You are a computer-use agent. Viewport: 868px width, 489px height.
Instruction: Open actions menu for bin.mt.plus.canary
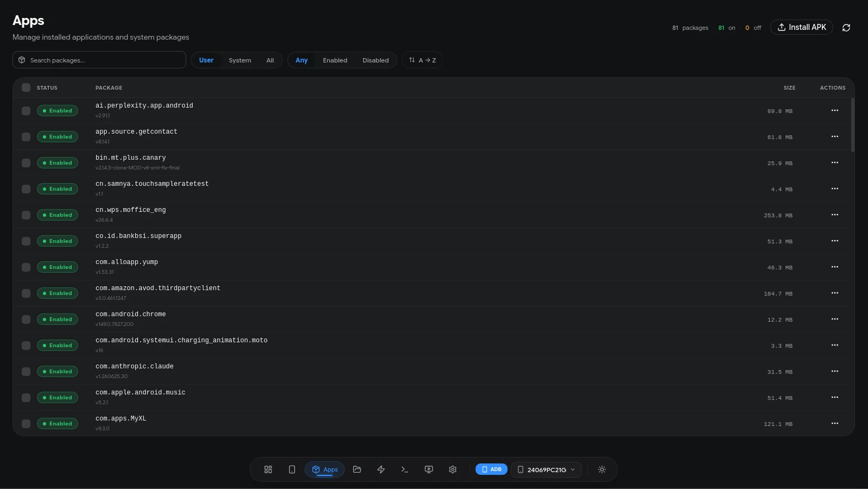click(835, 163)
